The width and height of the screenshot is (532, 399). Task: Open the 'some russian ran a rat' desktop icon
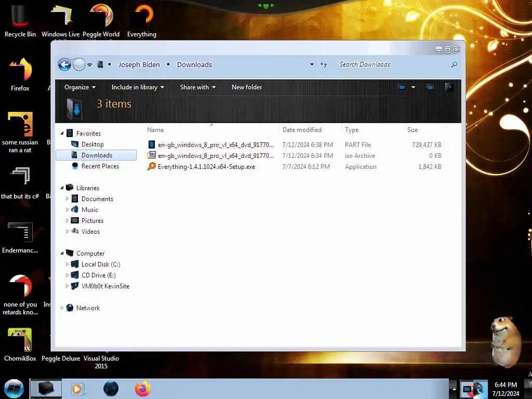20,132
